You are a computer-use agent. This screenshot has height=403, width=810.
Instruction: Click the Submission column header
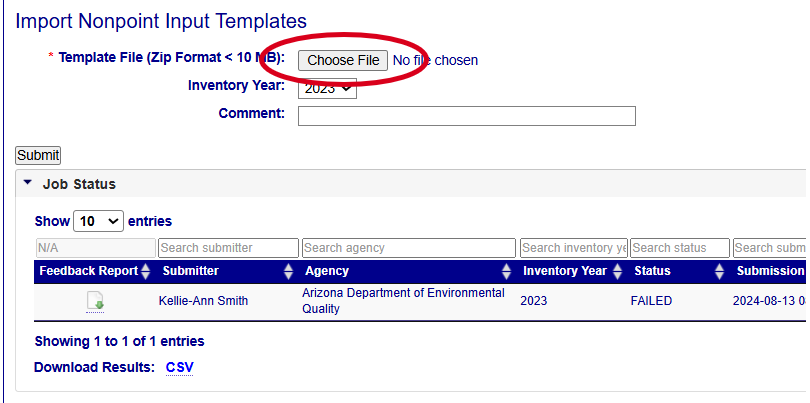click(x=771, y=271)
